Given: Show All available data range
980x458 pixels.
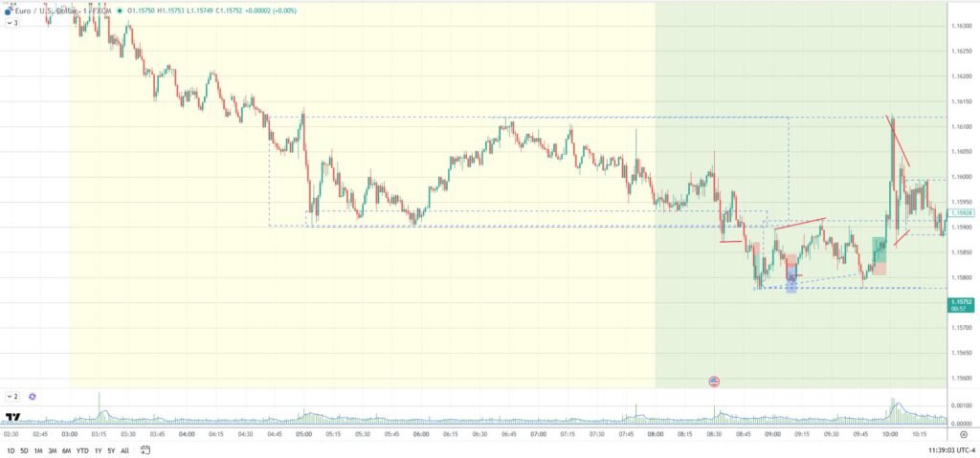Looking at the screenshot, I should coord(125,450).
